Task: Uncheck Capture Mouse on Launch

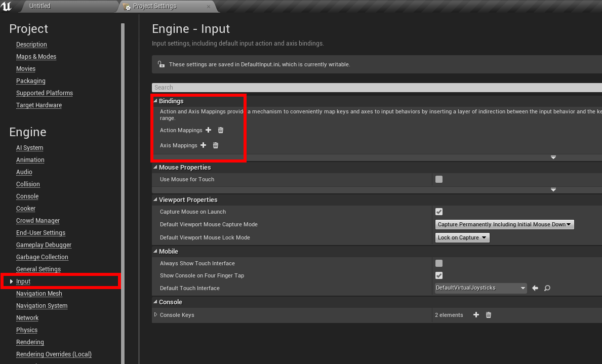Action: [x=439, y=212]
